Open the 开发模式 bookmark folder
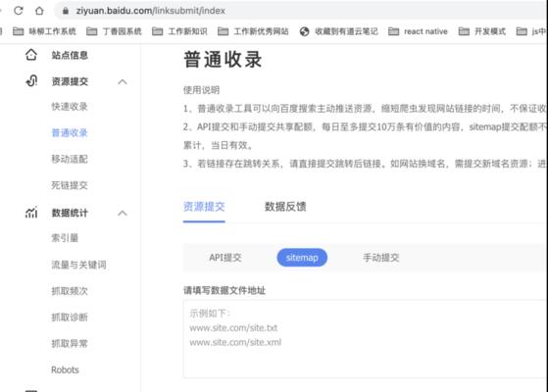This screenshot has width=548, height=392. [x=482, y=31]
